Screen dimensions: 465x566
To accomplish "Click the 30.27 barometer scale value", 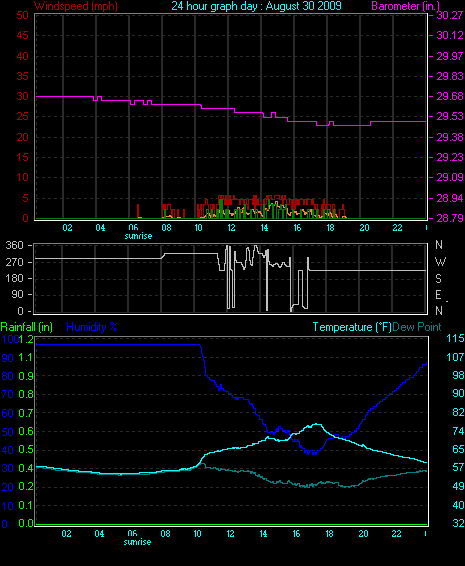I will click(x=450, y=15).
